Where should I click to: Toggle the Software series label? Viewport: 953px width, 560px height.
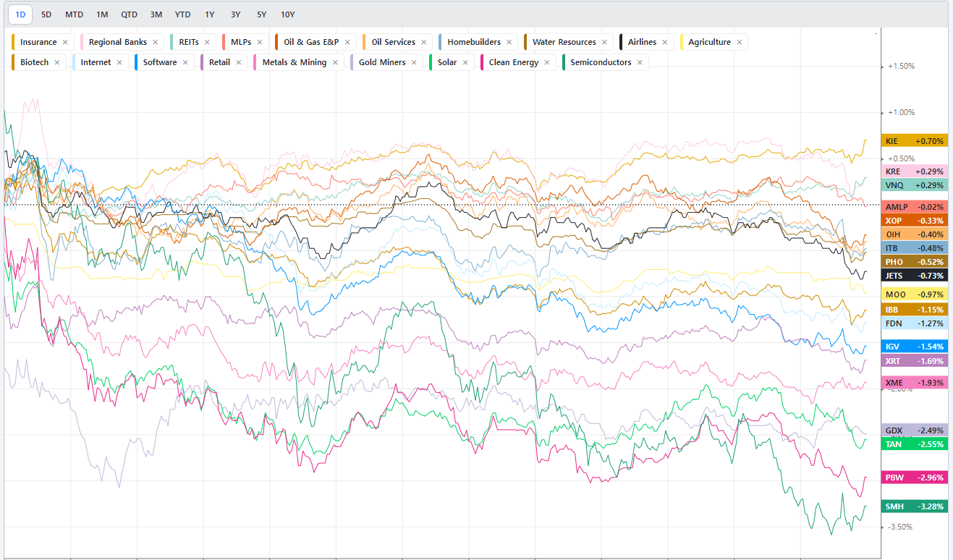point(159,62)
